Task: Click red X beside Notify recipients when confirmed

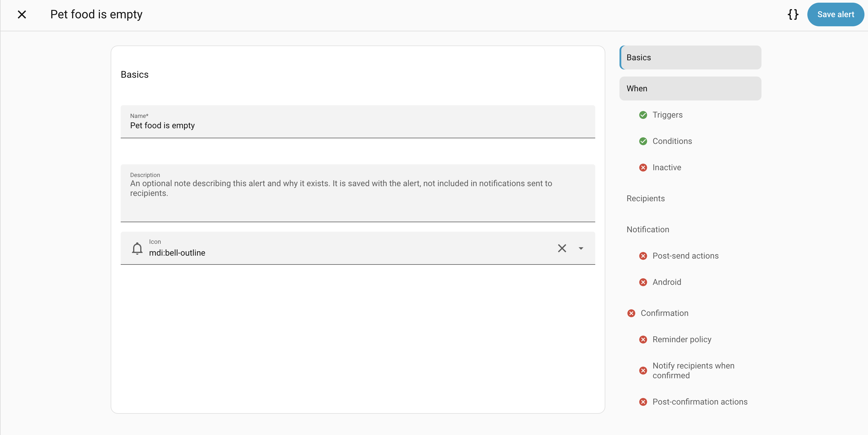Action: click(x=643, y=371)
